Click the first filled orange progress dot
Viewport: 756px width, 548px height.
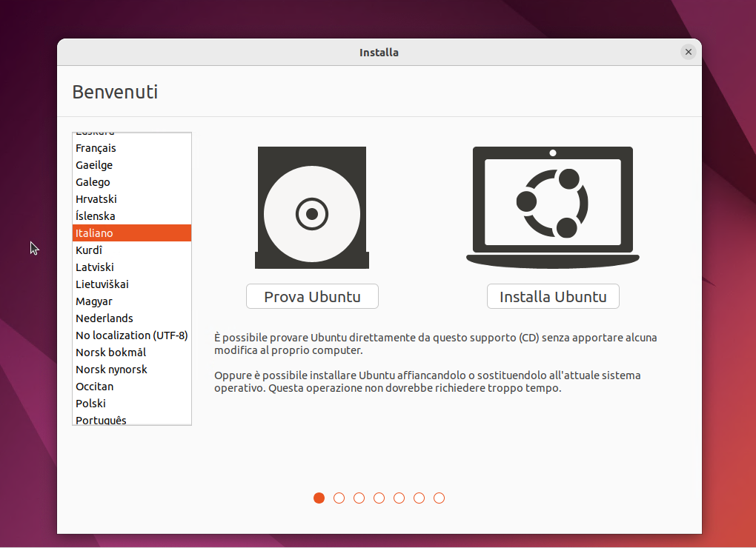[319, 498]
